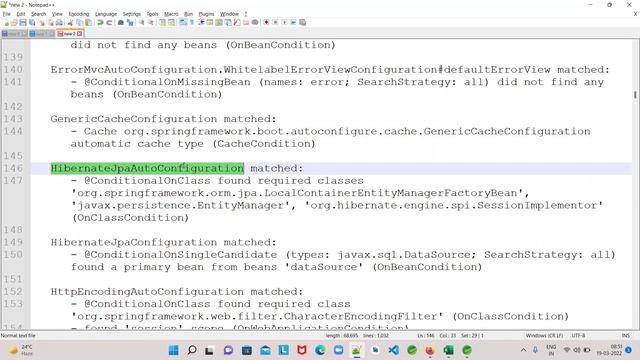The image size is (640, 360).
Task: Play back recorded macro toolbar icon
Action: tap(284, 22)
